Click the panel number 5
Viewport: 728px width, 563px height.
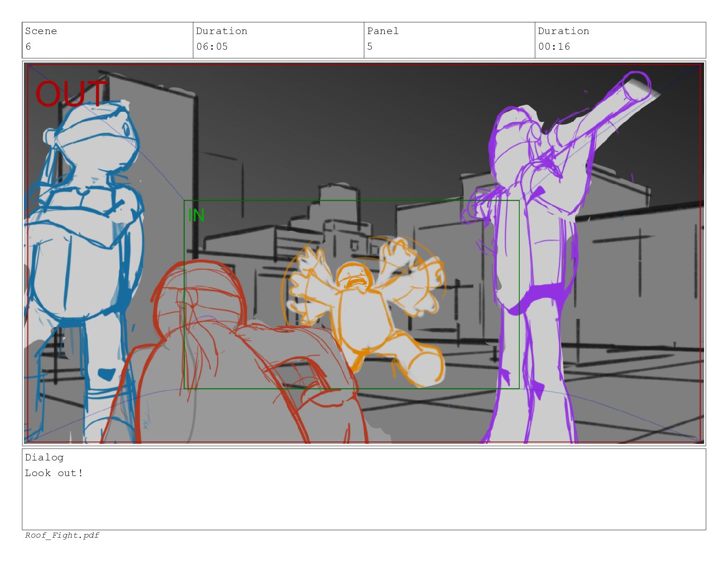point(370,46)
